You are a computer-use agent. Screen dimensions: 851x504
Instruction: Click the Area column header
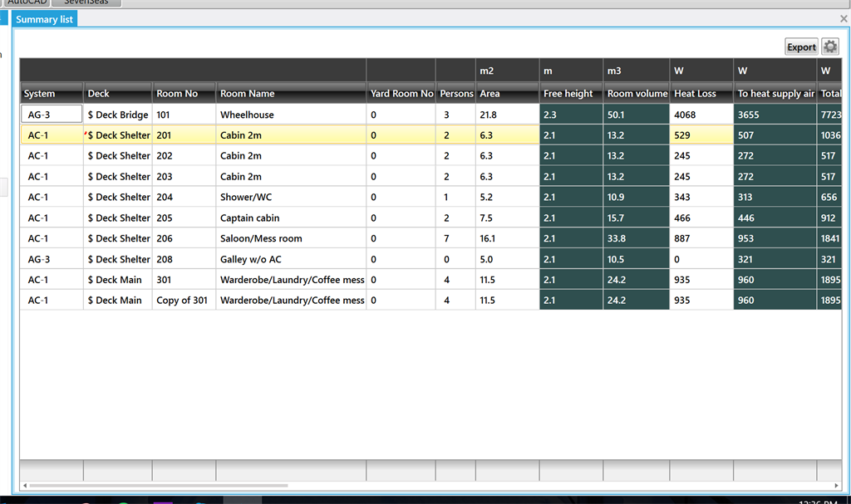508,93
